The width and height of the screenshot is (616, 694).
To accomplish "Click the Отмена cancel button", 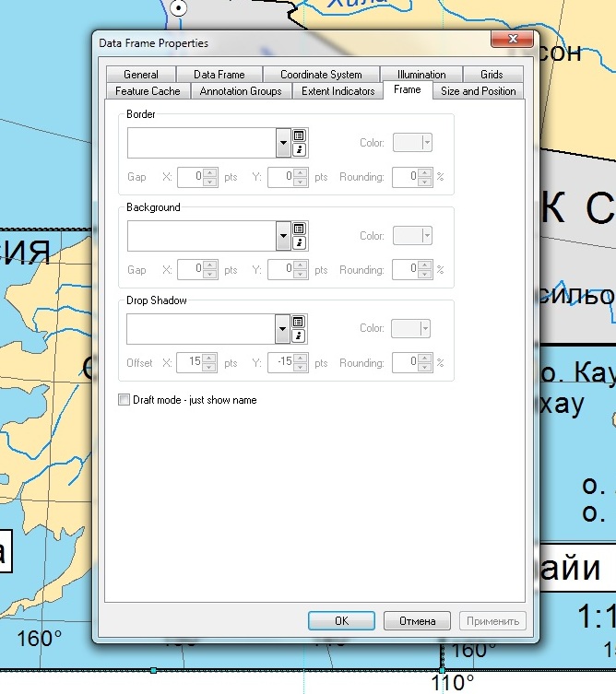I will [417, 620].
